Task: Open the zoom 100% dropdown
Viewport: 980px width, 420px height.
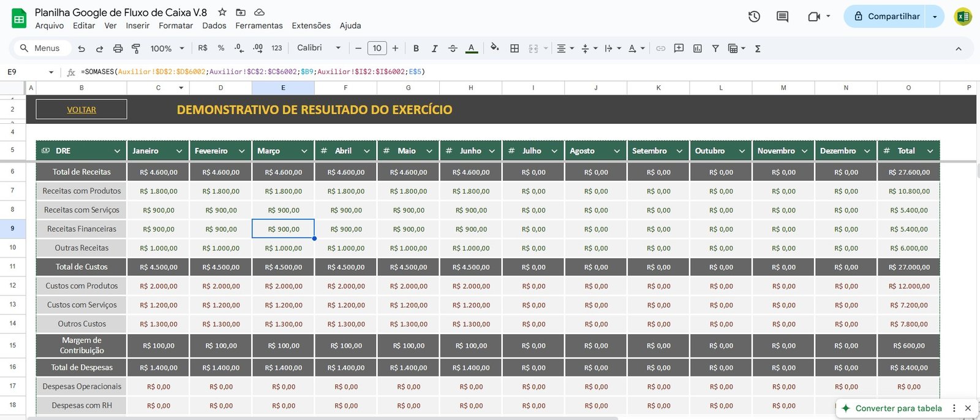Action: [167, 48]
